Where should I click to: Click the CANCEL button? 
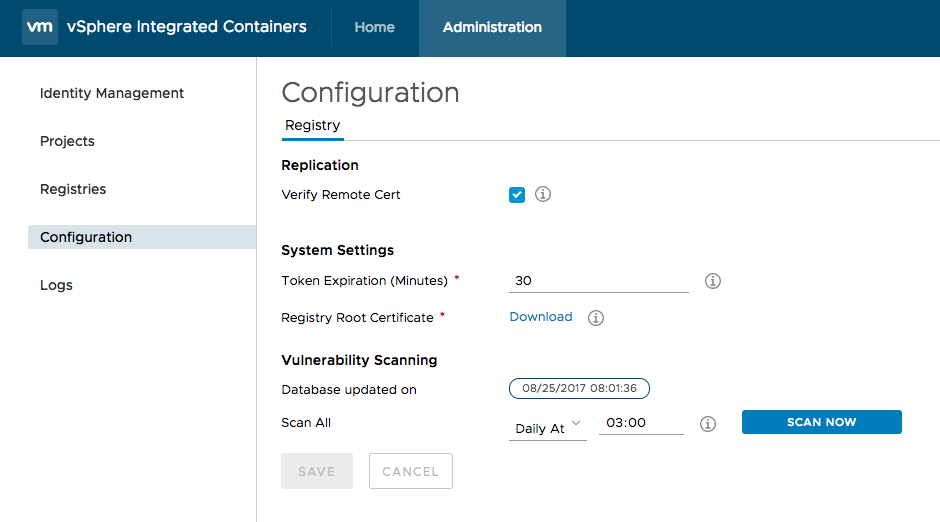coord(411,471)
